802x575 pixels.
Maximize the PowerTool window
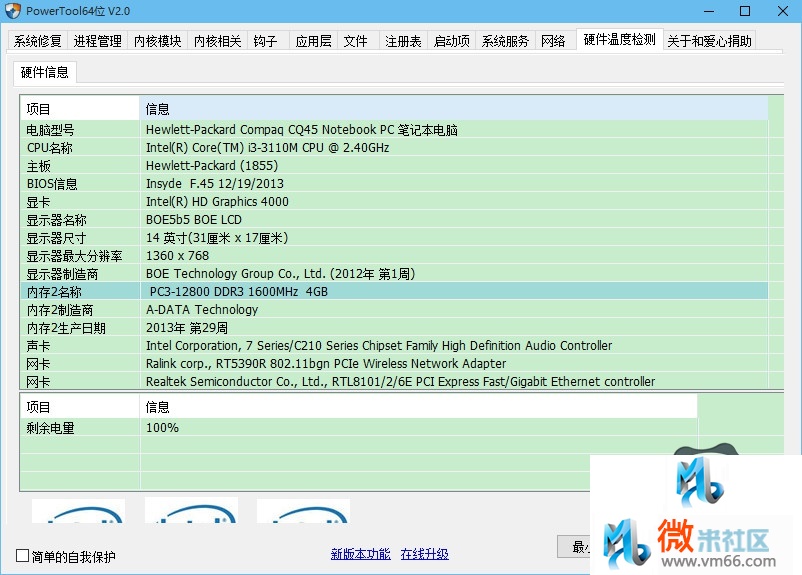pyautogui.click(x=745, y=11)
